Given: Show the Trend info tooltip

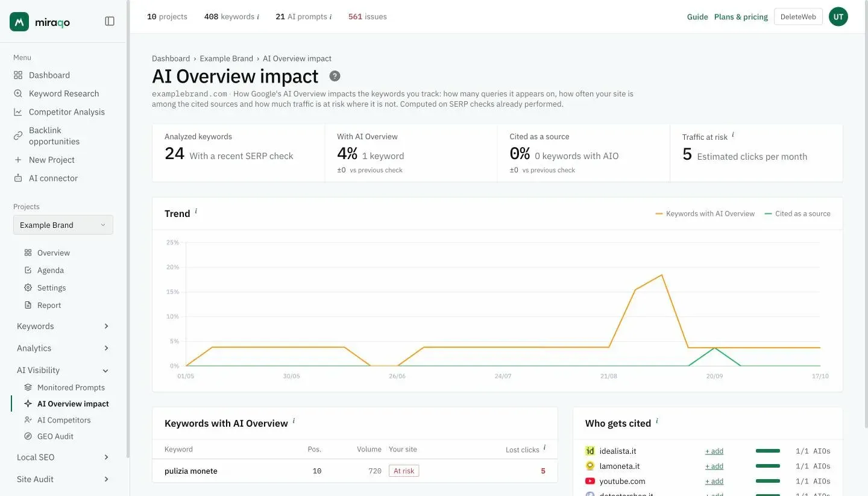Looking at the screenshot, I should [x=196, y=212].
